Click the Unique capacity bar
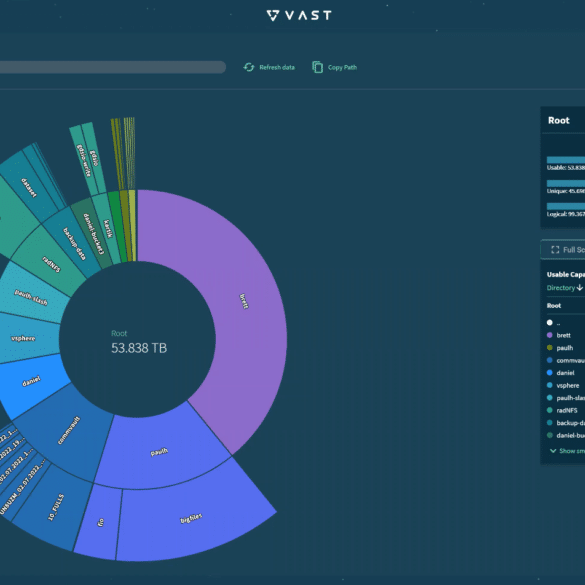The height and width of the screenshot is (585, 585). [566, 183]
